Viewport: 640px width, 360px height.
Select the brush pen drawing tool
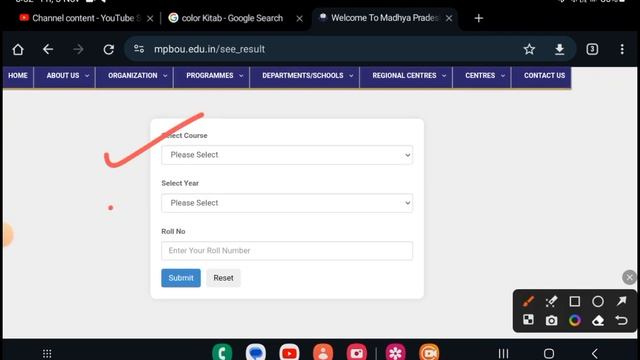pos(528,301)
